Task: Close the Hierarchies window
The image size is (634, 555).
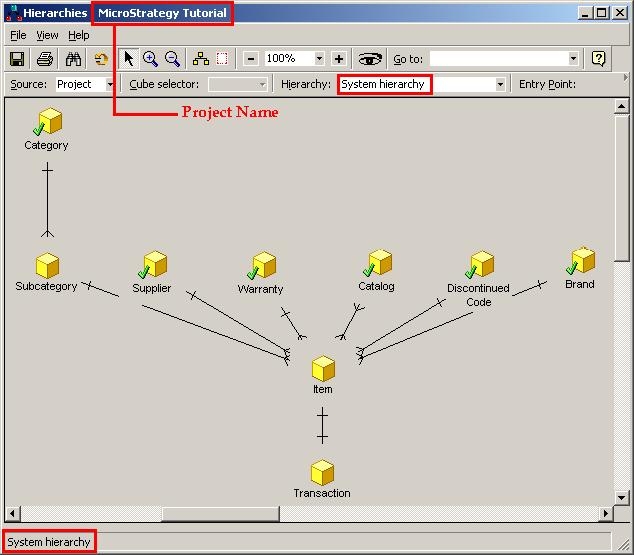Action: click(620, 13)
